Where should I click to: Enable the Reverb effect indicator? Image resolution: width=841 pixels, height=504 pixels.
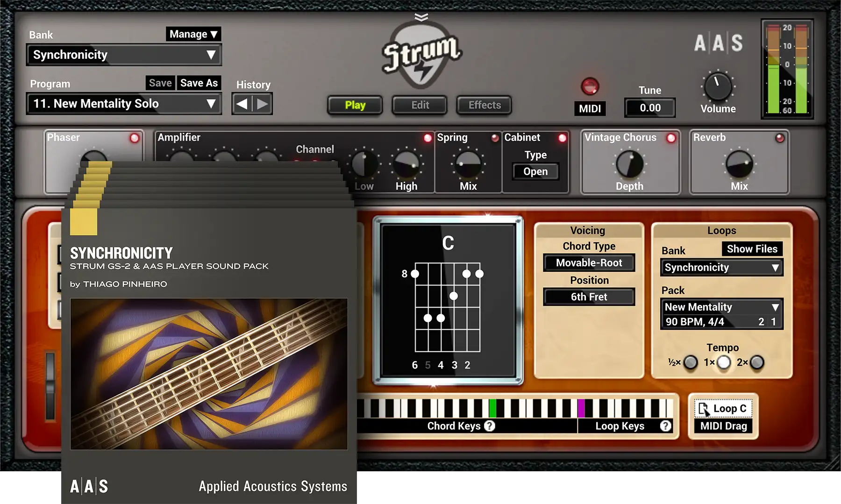click(779, 137)
